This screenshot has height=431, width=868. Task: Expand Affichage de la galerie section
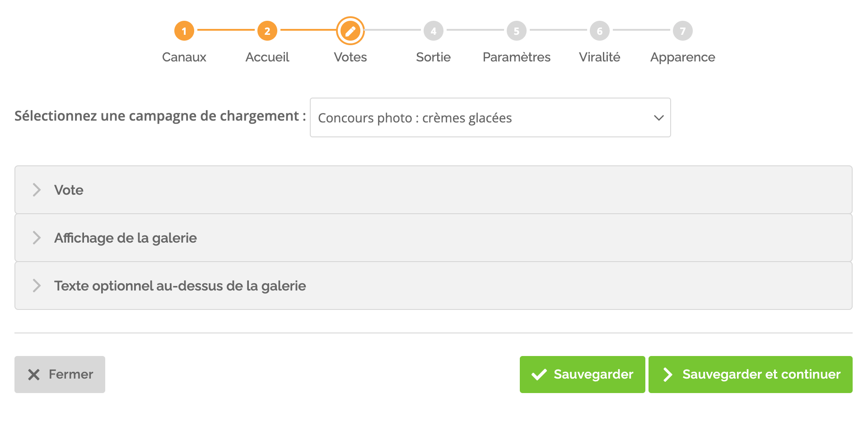434,238
